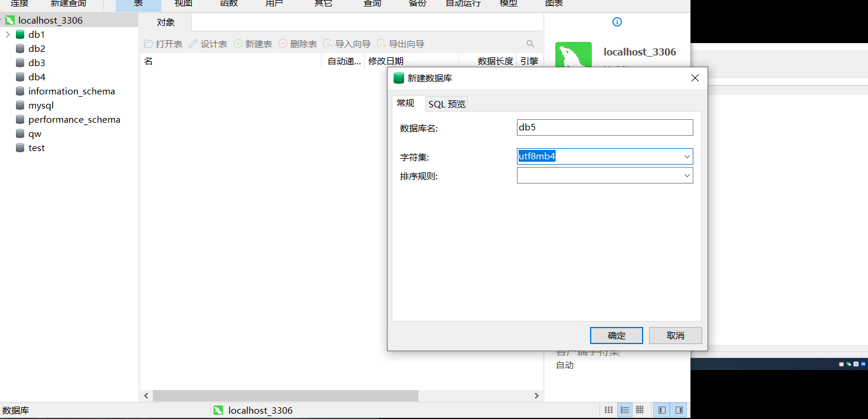868x419 pixels.
Task: Close the 新建数据库 dialog
Action: [x=695, y=78]
